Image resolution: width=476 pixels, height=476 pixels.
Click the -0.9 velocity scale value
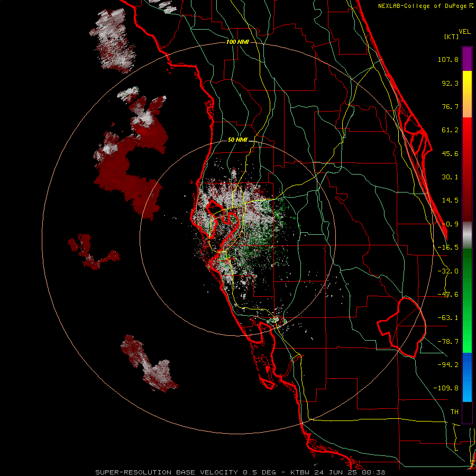450,224
